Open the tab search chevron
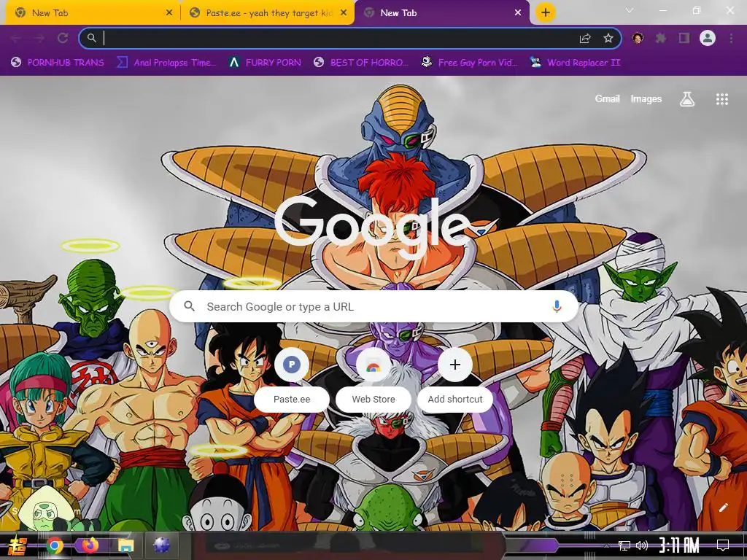 [x=630, y=10]
